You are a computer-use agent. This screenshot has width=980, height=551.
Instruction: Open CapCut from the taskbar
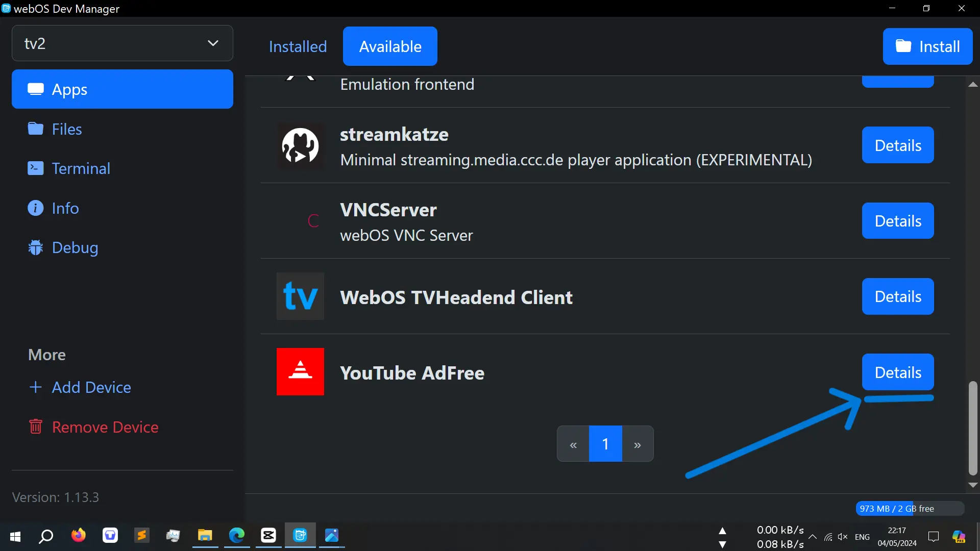pos(268,536)
